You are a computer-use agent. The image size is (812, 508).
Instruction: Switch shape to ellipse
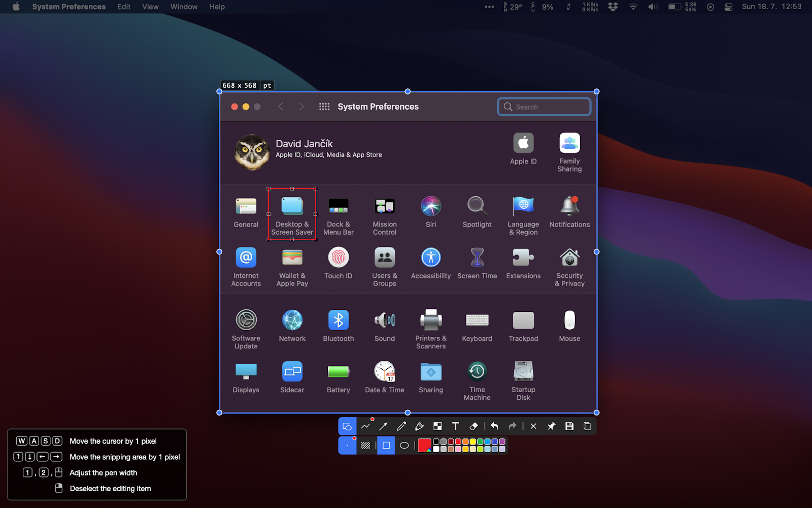[x=404, y=446]
